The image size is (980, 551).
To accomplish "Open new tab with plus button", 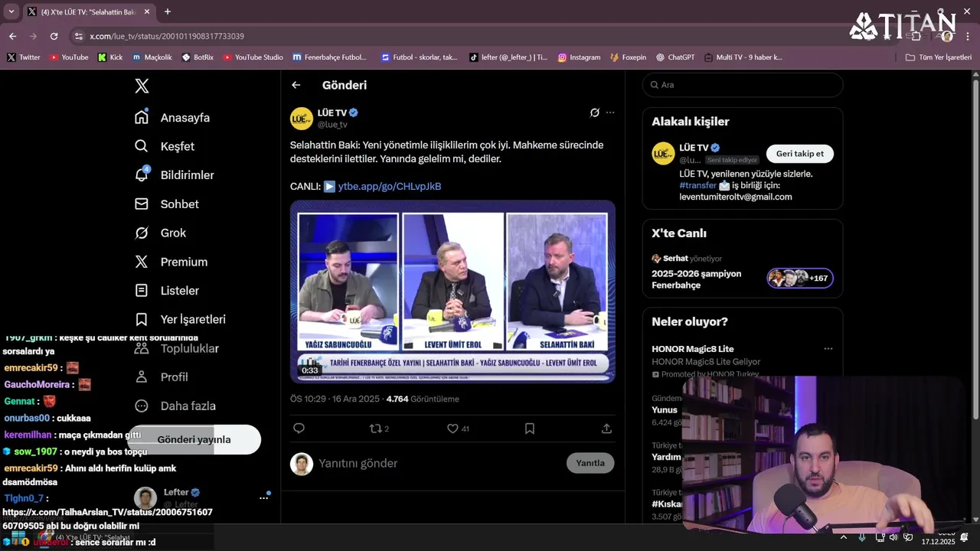I will [x=168, y=11].
